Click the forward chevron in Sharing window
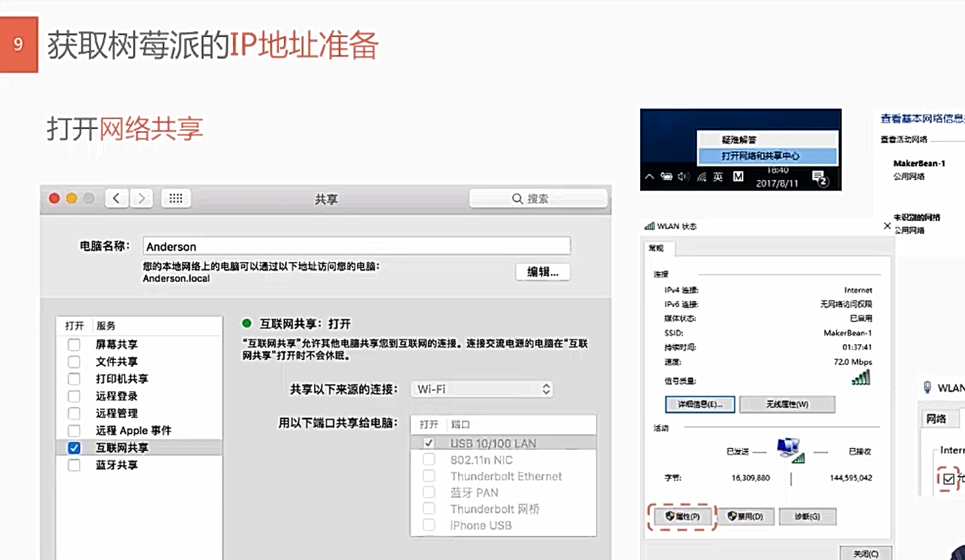This screenshot has width=965, height=560. click(x=141, y=198)
